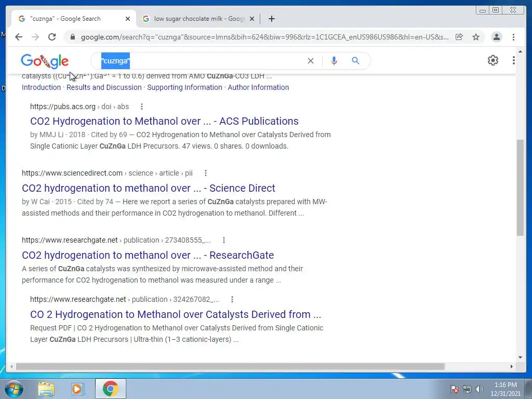Image resolution: width=532 pixels, height=399 pixels.
Task: Open the Science Direct CO2 hydrogenation result
Action: [149, 188]
